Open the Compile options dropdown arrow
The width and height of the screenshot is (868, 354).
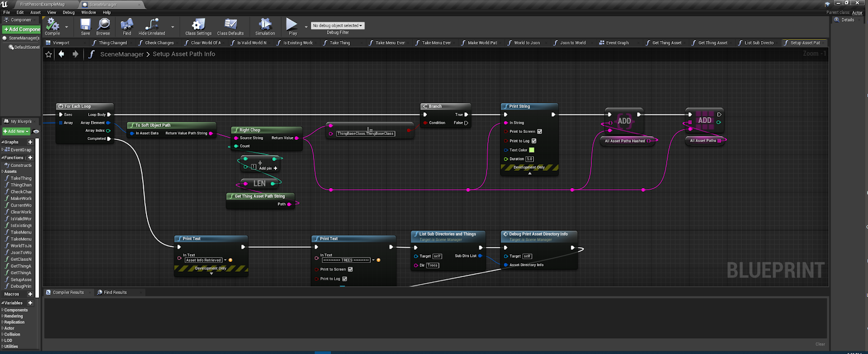coord(67,27)
